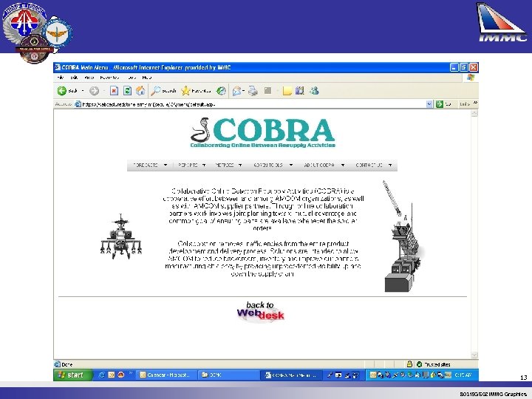Switch to Calendar - Microsoft taskbar button

tap(166, 375)
